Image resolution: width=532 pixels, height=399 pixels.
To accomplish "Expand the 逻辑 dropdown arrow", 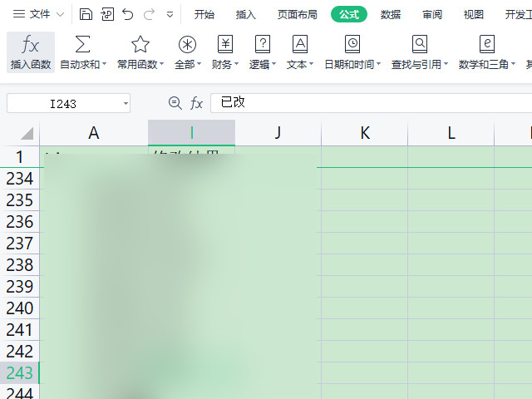I will click(273, 64).
